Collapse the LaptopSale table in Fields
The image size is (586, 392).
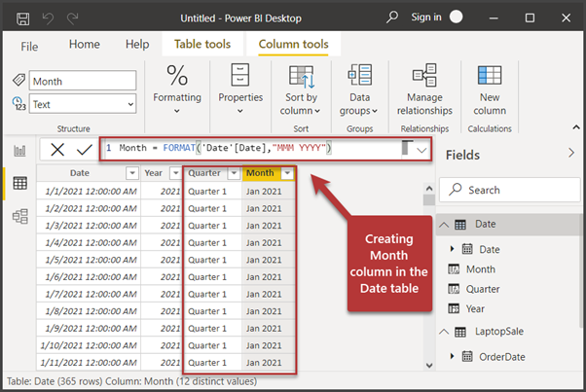[x=444, y=332]
